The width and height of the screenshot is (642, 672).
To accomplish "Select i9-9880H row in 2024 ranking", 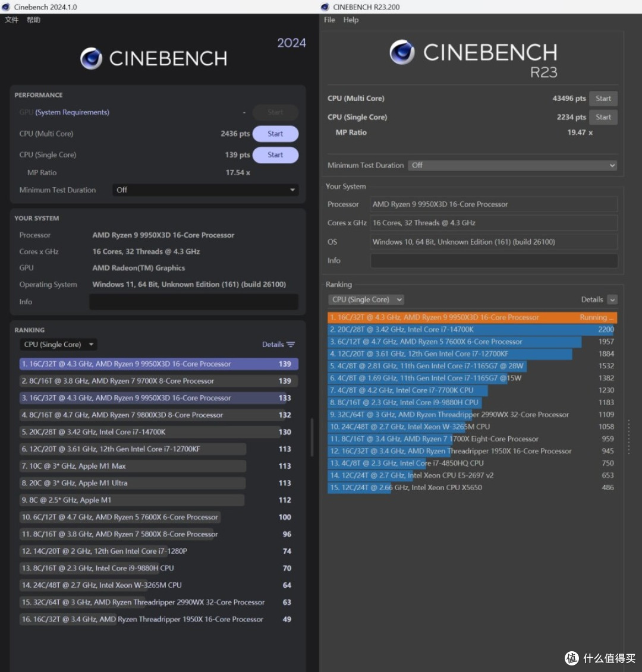I will (159, 568).
